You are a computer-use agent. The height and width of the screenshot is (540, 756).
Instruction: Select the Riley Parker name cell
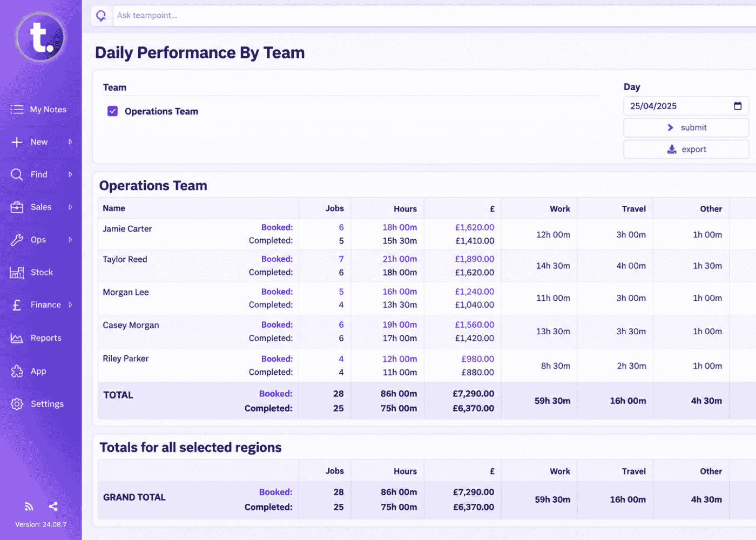pyautogui.click(x=126, y=359)
